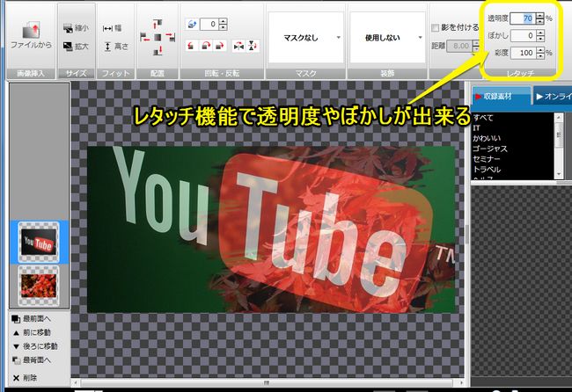Open the 使用しない decoration dropdown

click(x=388, y=38)
